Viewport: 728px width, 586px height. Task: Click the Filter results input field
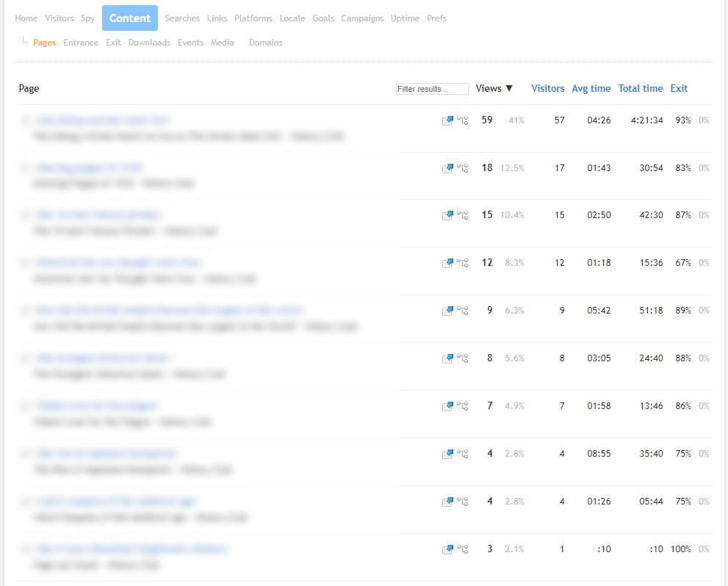tap(432, 89)
